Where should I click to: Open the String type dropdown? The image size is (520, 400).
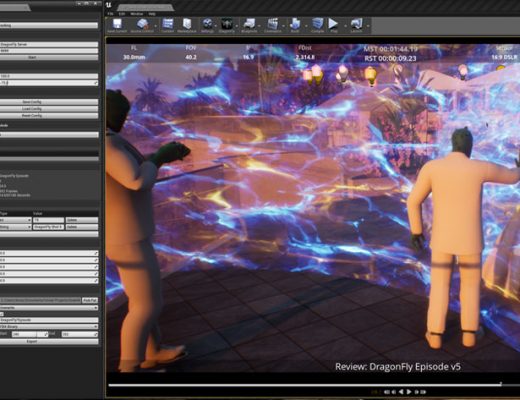(16, 227)
